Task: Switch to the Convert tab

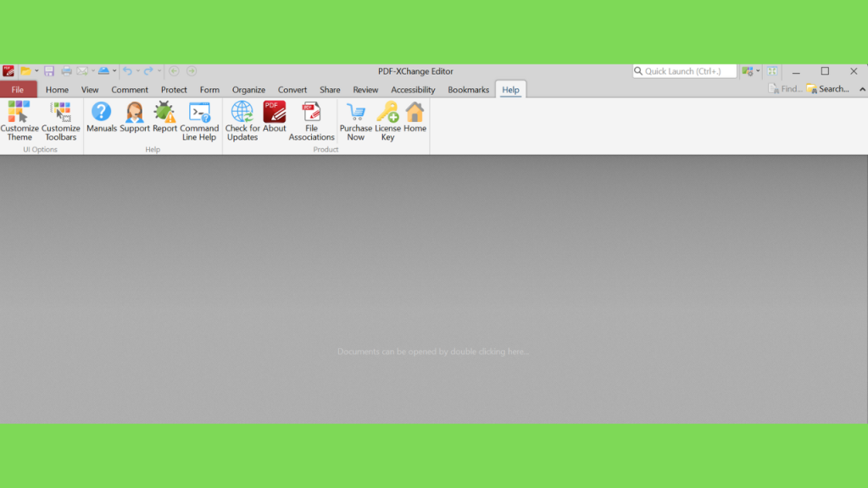Action: coord(292,90)
